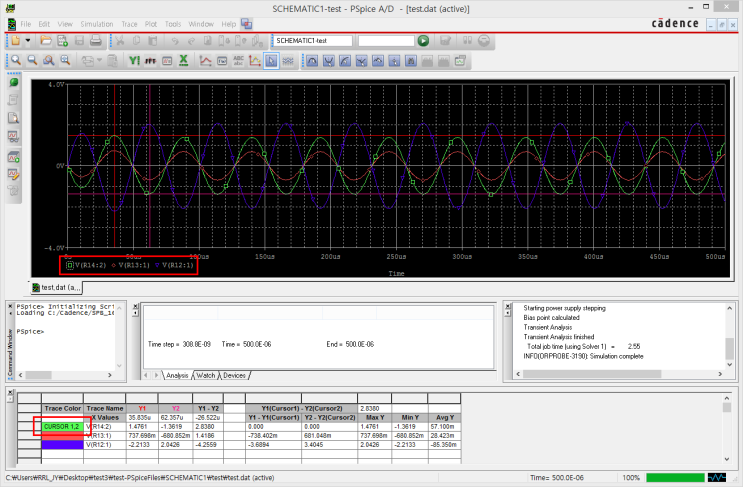Click the test.dat document tab
Screen dimensions: 743x487
(x=59, y=286)
